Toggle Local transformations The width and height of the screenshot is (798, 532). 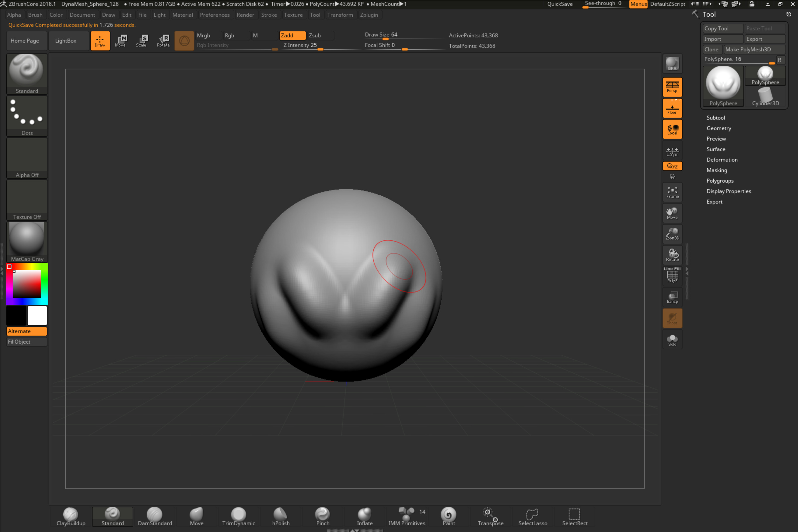click(x=672, y=129)
